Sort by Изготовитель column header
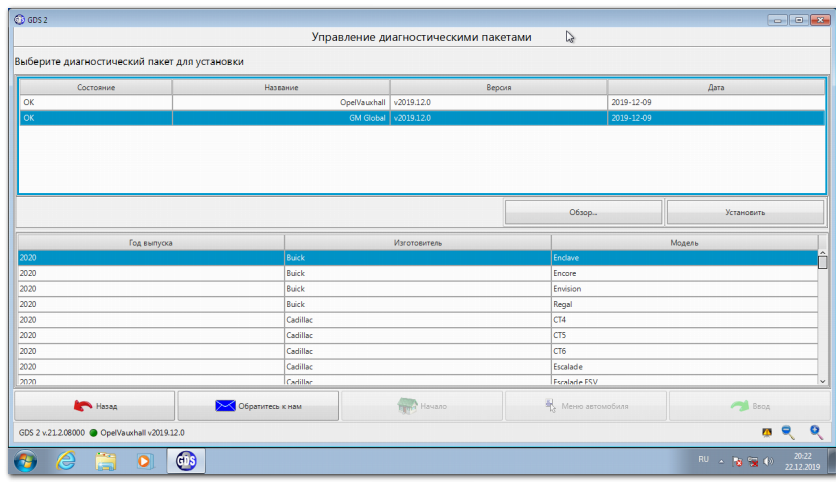 click(x=418, y=243)
